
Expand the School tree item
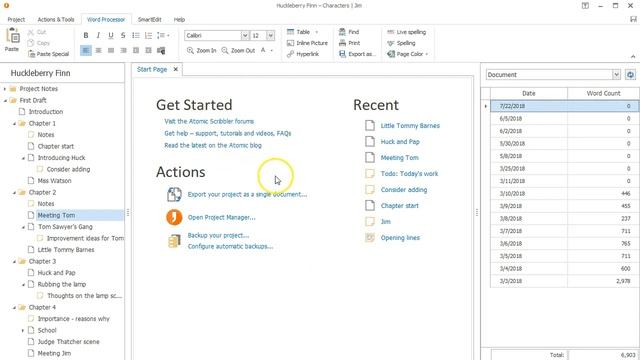pos(23,330)
